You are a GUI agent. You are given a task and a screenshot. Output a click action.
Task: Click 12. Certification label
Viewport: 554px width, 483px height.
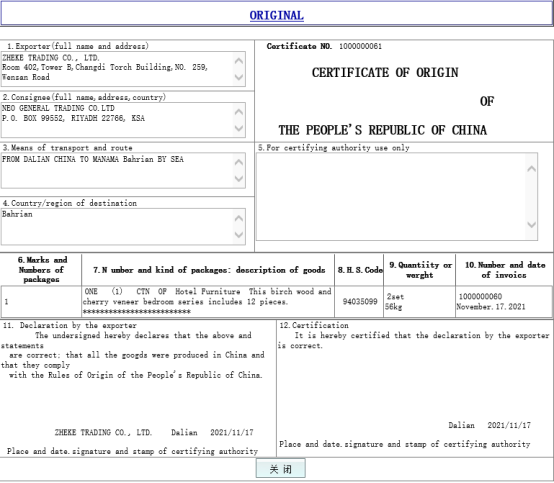point(314,325)
